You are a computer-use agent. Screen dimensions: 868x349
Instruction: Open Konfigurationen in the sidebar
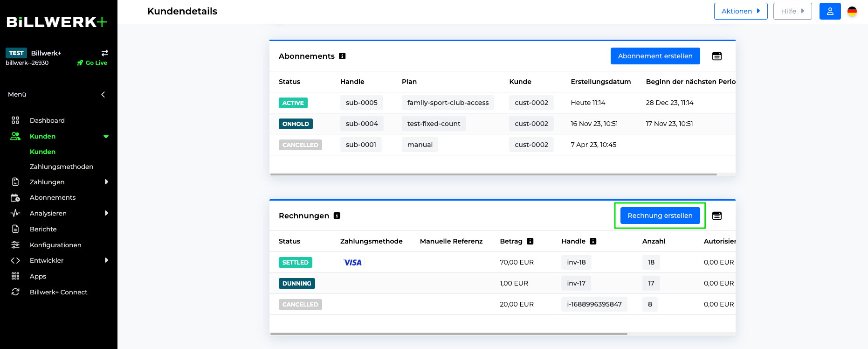[x=55, y=245]
